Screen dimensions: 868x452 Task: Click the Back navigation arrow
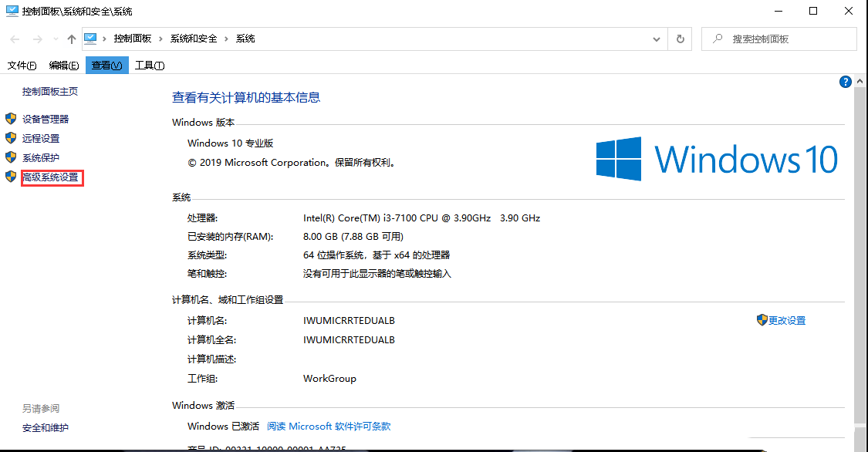click(15, 39)
